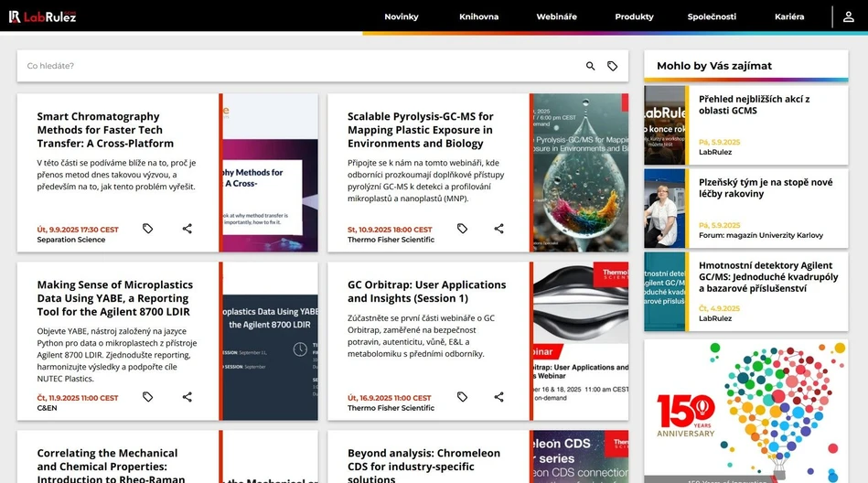This screenshot has width=868, height=483.
Task: Share the Smart Chromatography webinar
Action: (188, 229)
